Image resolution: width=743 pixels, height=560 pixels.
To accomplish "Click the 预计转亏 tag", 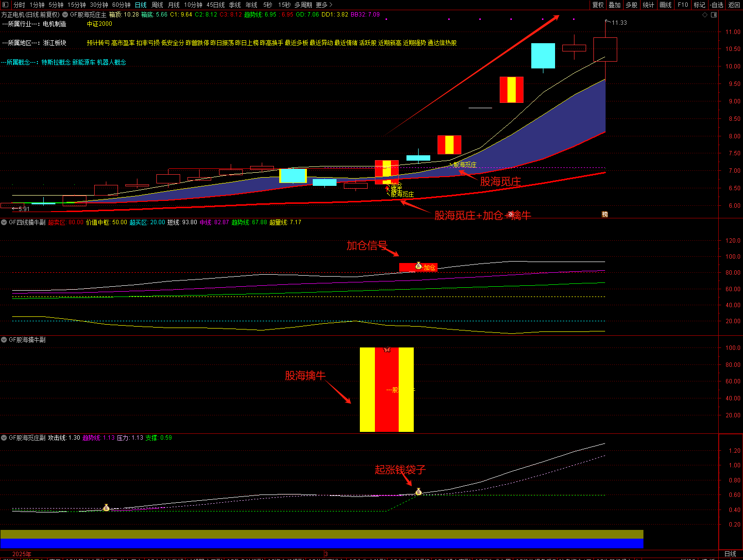I will 99,43.
